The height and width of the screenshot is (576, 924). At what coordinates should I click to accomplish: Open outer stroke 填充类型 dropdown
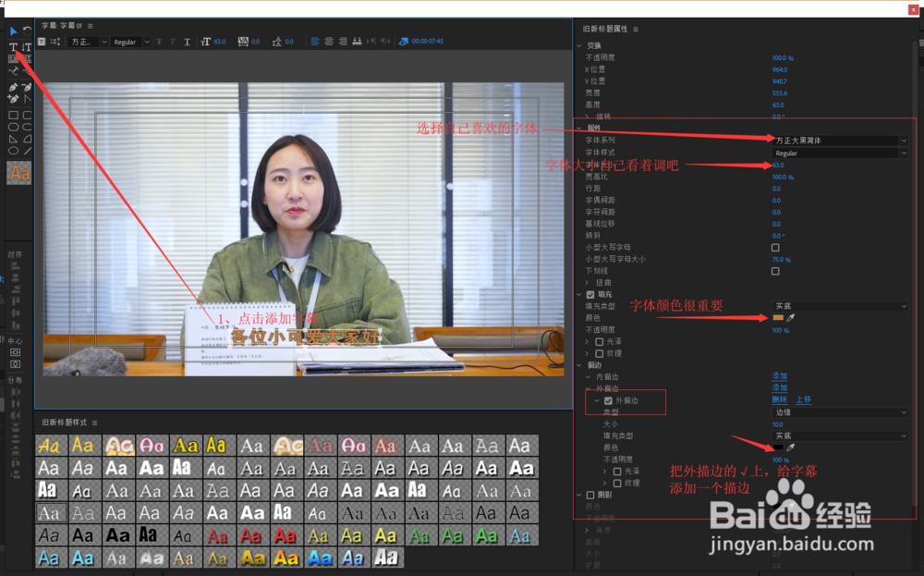pyautogui.click(x=840, y=435)
